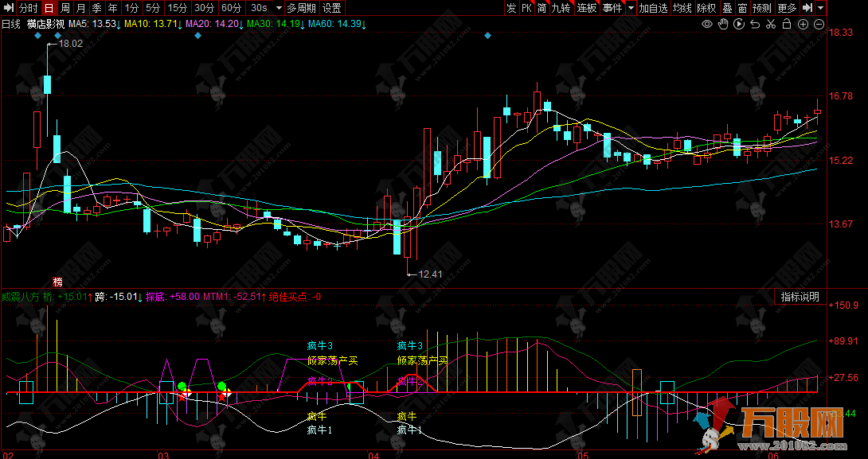
Task: Expand dropdown arrow next to 30s period
Action: click(276, 8)
